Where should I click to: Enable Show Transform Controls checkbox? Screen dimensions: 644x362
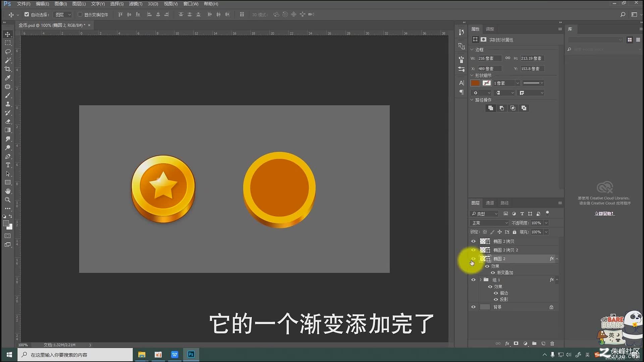pos(80,14)
